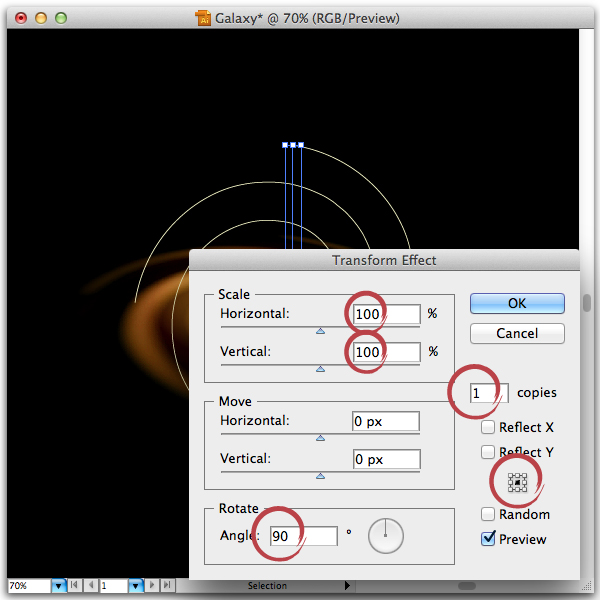
Task: Click the Scale Horizontal slider handle
Action: click(320, 331)
